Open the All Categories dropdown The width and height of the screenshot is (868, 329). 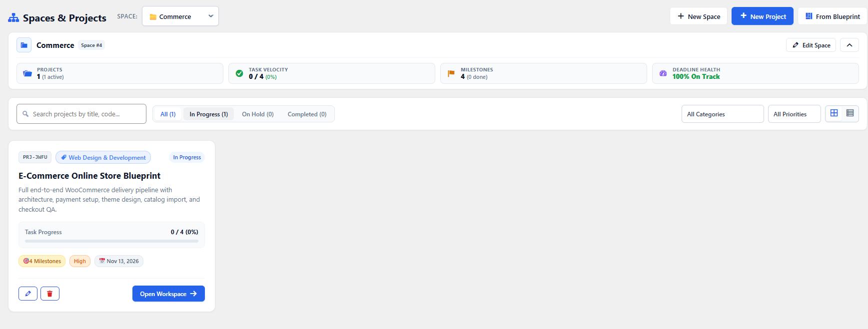[723, 114]
